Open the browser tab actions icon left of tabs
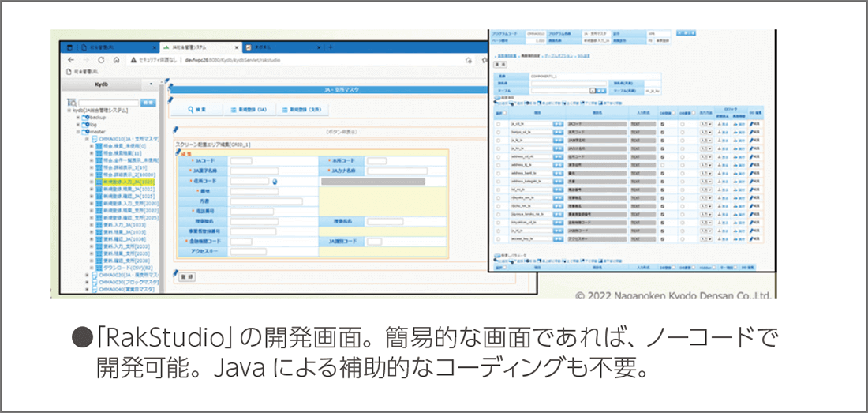 click(x=69, y=47)
